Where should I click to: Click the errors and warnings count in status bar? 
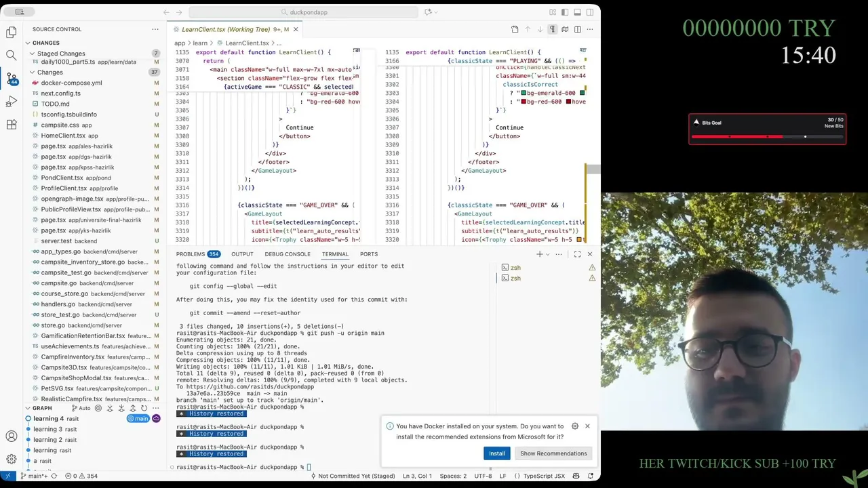pos(81,476)
